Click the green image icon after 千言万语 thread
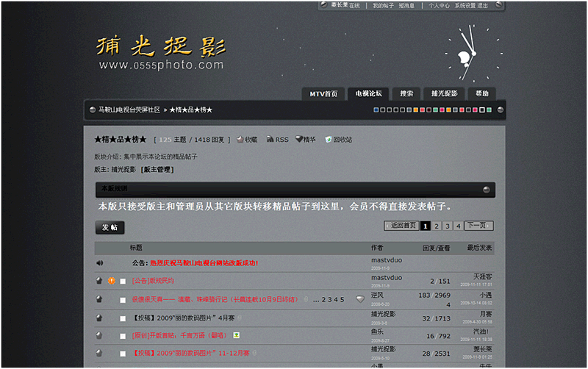 point(236,335)
